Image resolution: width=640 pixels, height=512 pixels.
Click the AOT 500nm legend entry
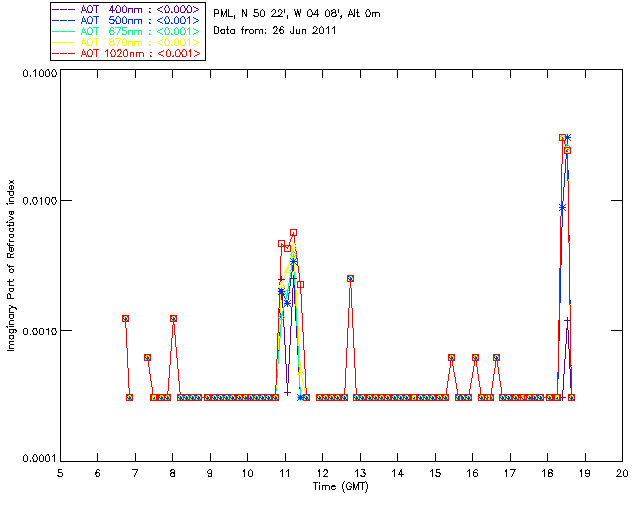tap(127, 20)
